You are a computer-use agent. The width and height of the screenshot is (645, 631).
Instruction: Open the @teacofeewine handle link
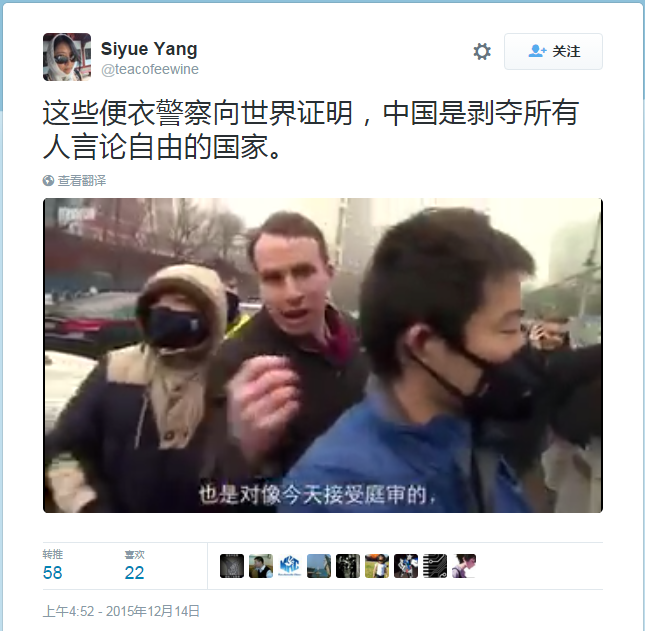coord(150,69)
